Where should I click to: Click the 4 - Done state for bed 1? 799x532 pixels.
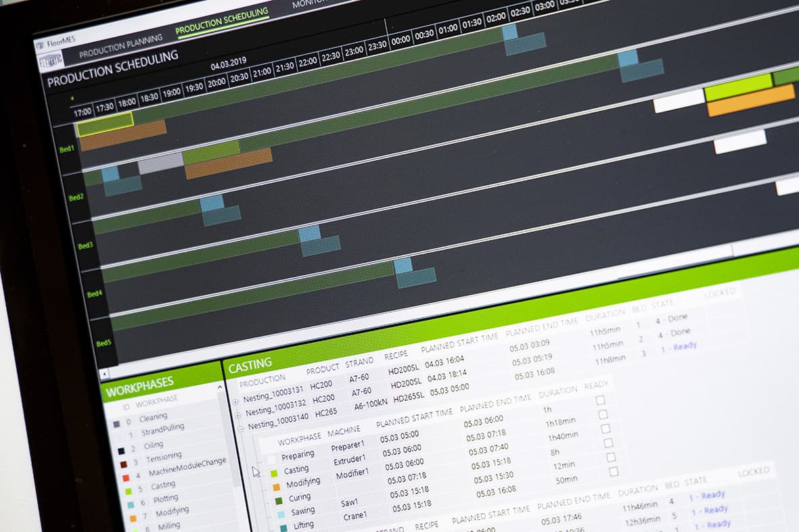coord(672,319)
